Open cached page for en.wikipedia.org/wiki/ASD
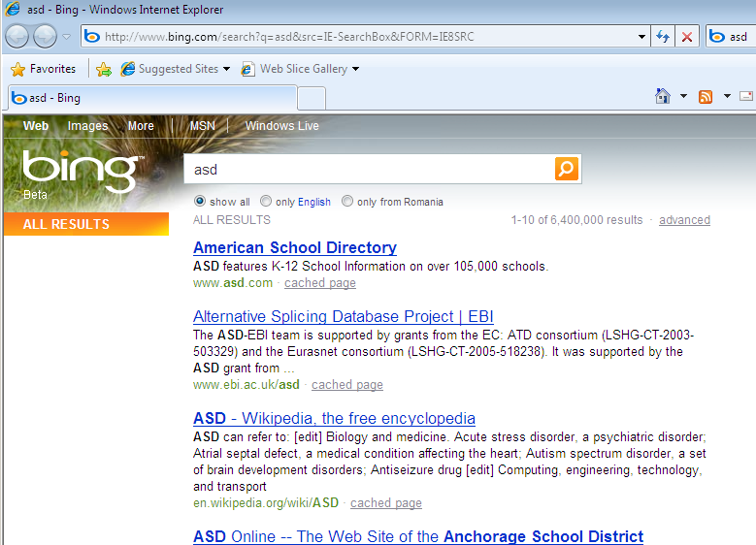The height and width of the screenshot is (545, 756). 385,502
